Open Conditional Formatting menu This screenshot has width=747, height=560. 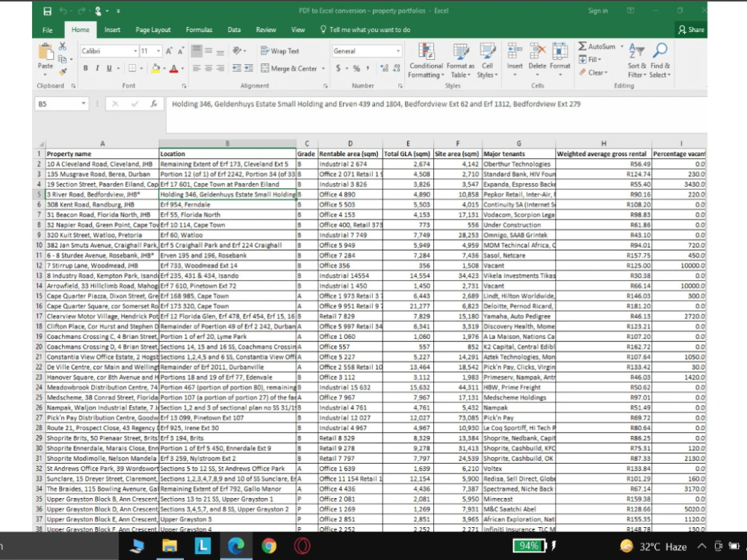pos(426,60)
